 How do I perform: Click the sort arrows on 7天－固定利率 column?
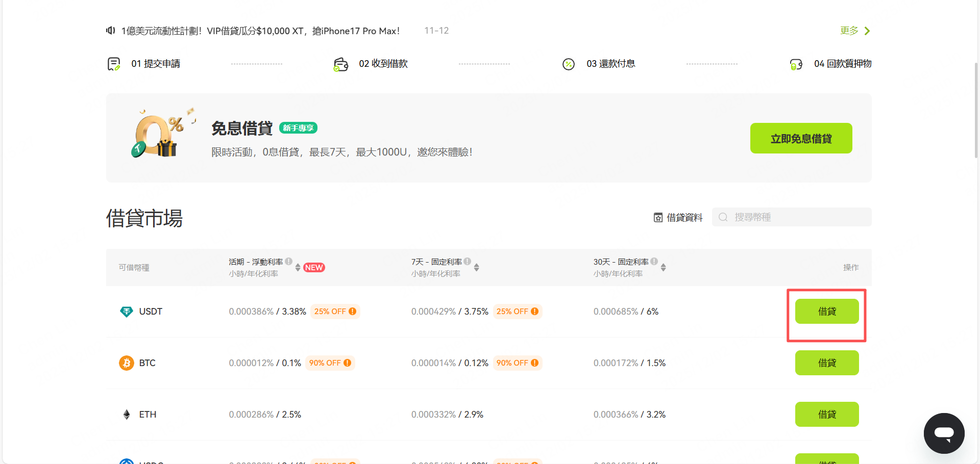pos(477,267)
